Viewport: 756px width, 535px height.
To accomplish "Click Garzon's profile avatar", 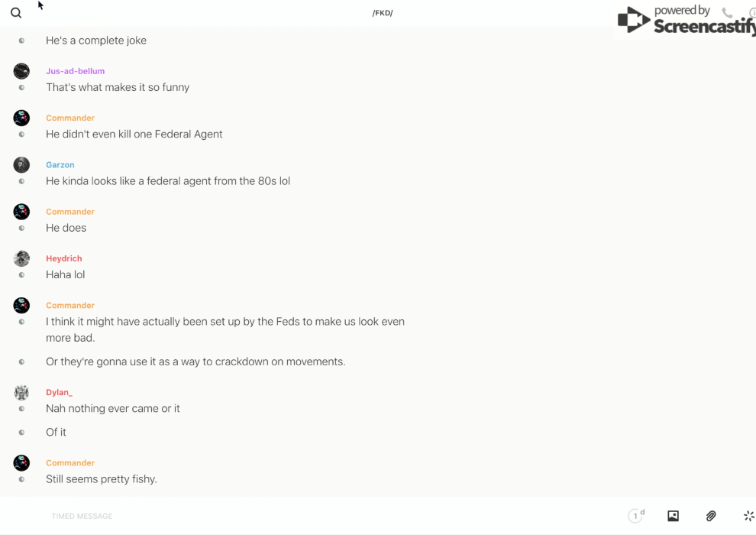I will 21,165.
